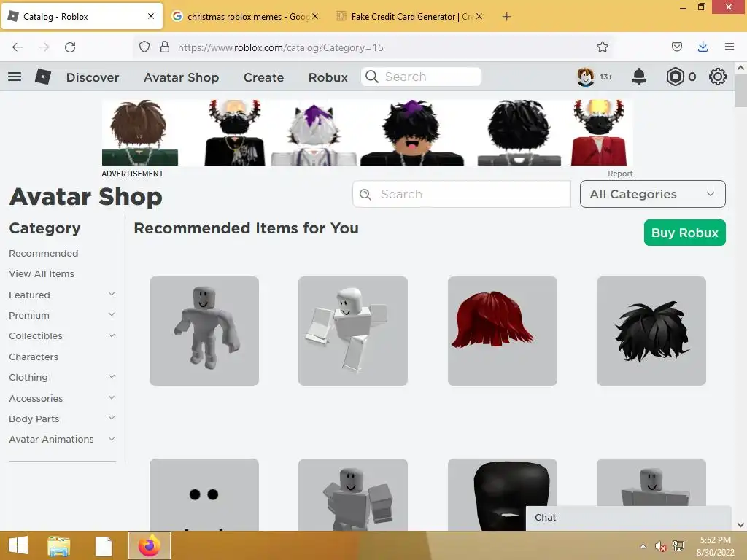Show hidden tray icons arrow
Screen dimensions: 747x560
643,546
